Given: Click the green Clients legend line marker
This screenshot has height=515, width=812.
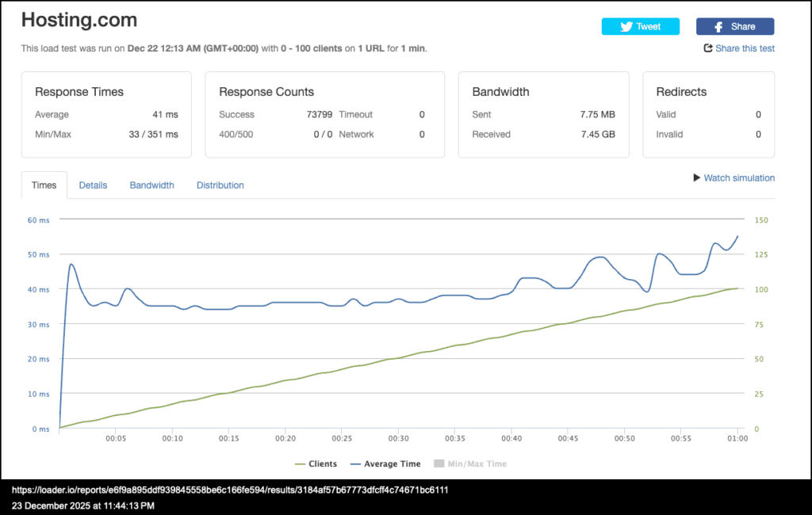Looking at the screenshot, I should click(x=300, y=464).
